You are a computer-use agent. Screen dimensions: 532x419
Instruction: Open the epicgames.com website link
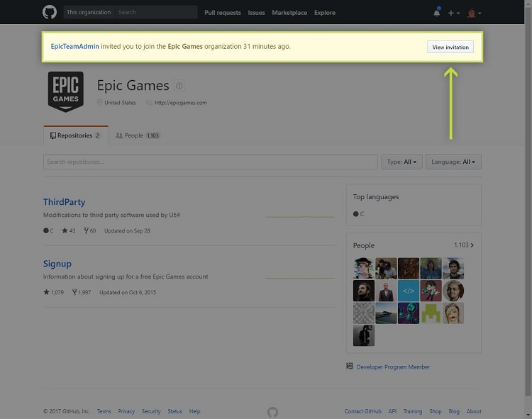(x=180, y=103)
